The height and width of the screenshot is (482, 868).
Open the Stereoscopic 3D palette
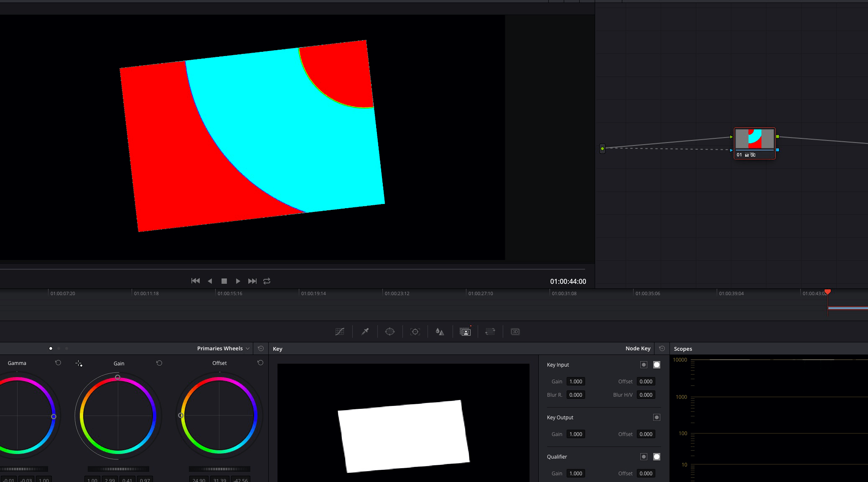tap(515, 332)
